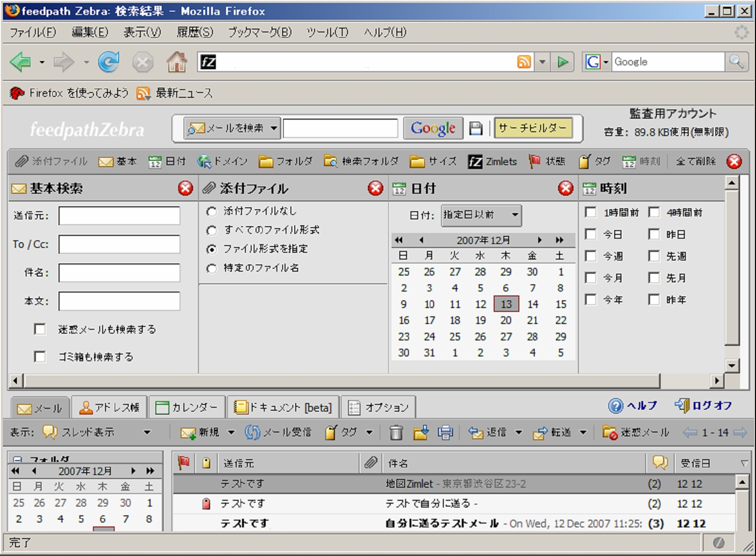This screenshot has width=756, height=556.
Task: Enable 迷惑メールも検索する checkbox
Action: coord(40,329)
